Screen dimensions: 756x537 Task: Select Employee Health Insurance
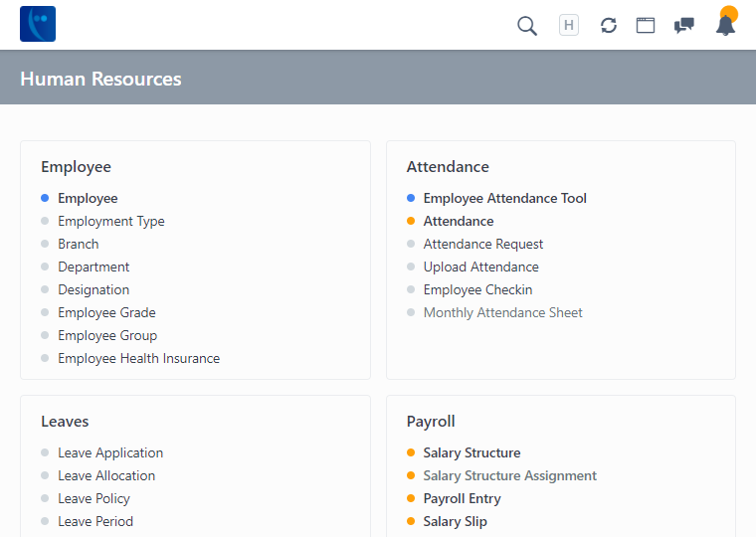138,359
